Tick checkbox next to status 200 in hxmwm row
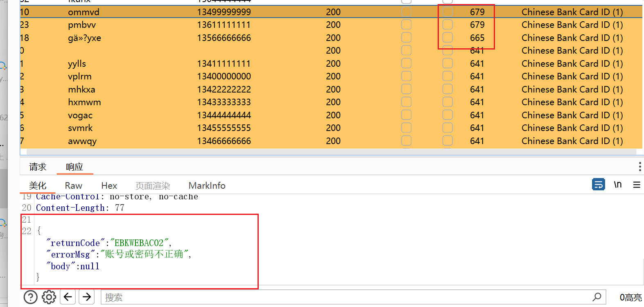The height and width of the screenshot is (307, 644). click(x=407, y=102)
